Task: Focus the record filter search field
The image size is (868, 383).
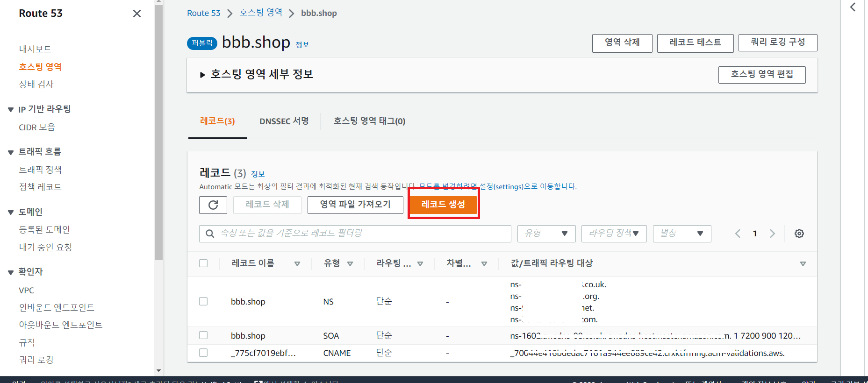Action: coord(355,234)
